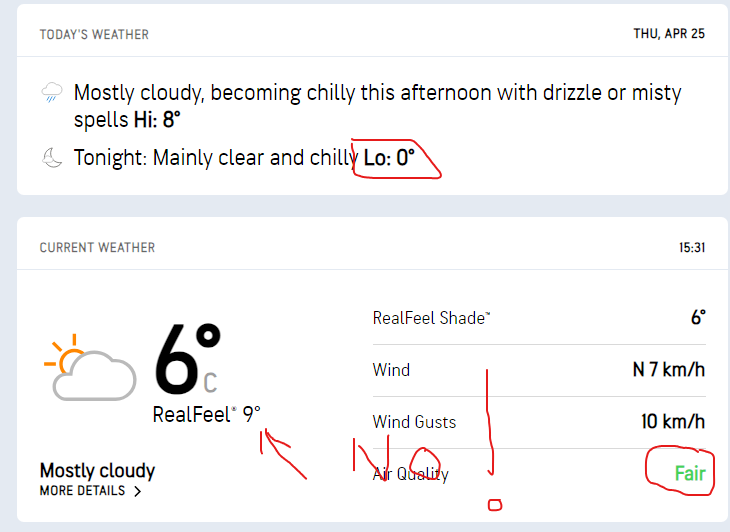This screenshot has height=532, width=730.
Task: Click the Fair air quality value
Action: coord(690,474)
